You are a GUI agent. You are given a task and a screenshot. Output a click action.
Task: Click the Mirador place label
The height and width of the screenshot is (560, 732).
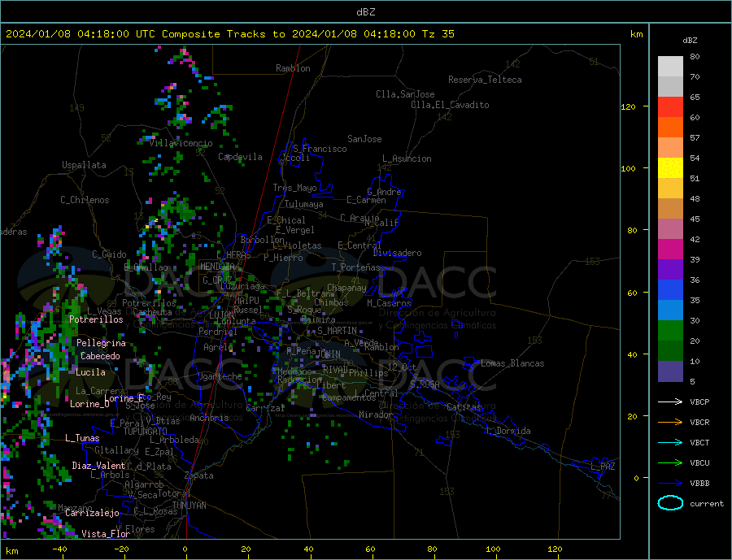(x=376, y=415)
